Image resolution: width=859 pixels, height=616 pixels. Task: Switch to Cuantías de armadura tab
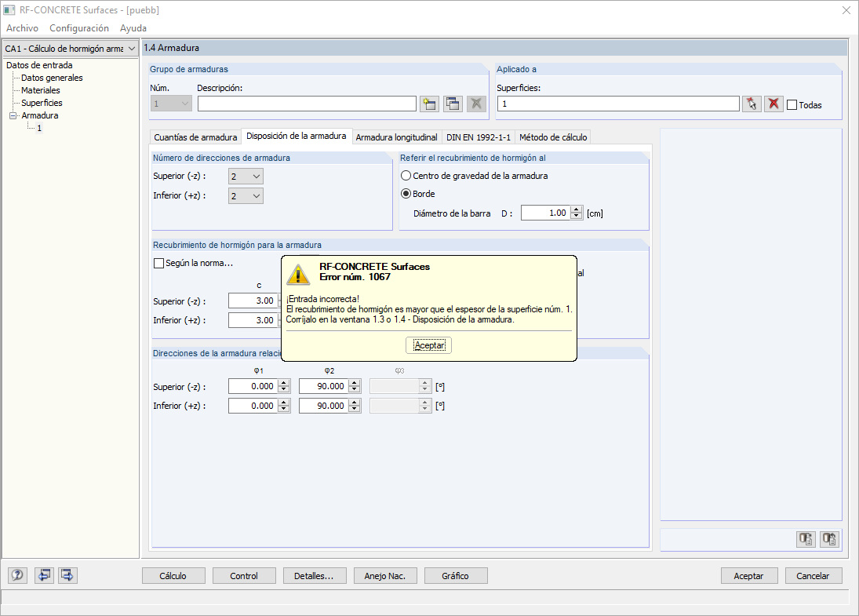[x=195, y=137]
